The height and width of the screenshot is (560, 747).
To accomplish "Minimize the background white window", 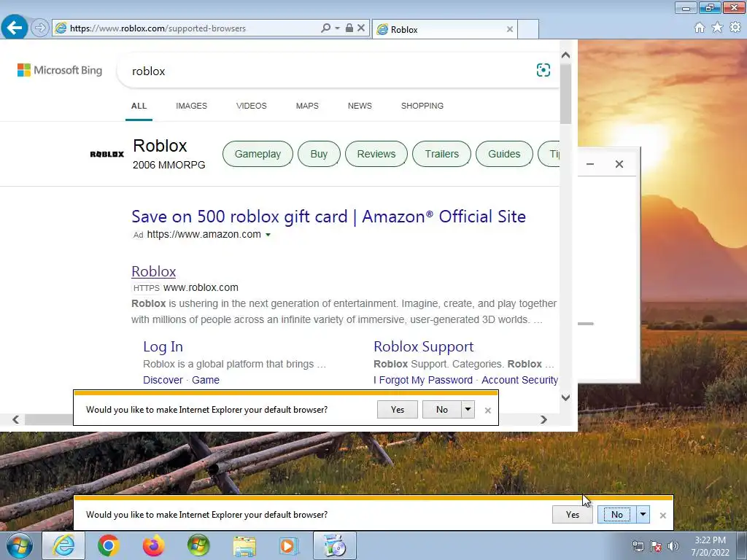I will click(589, 164).
